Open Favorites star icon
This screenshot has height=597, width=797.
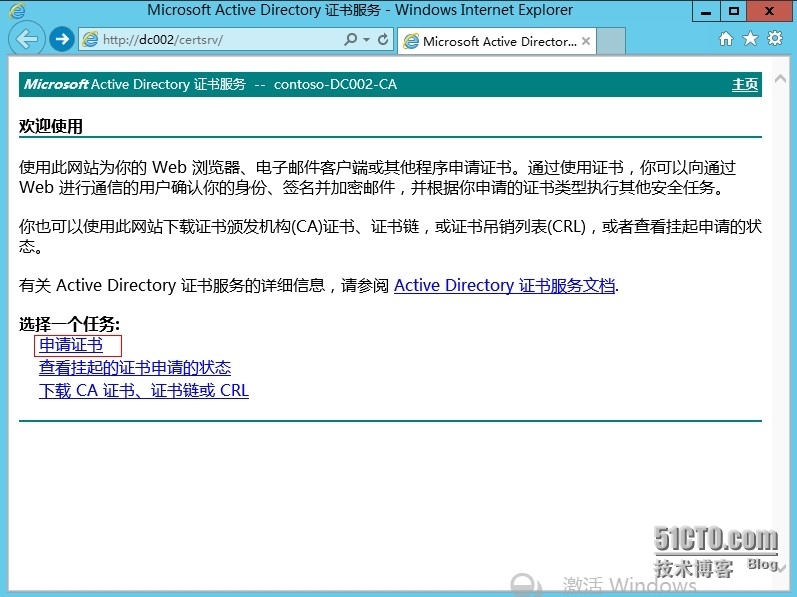point(750,39)
